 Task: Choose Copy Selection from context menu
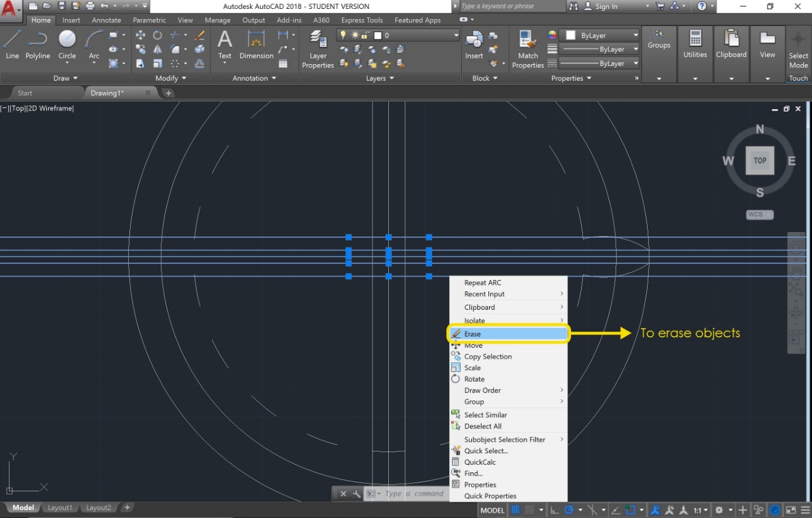point(508,357)
